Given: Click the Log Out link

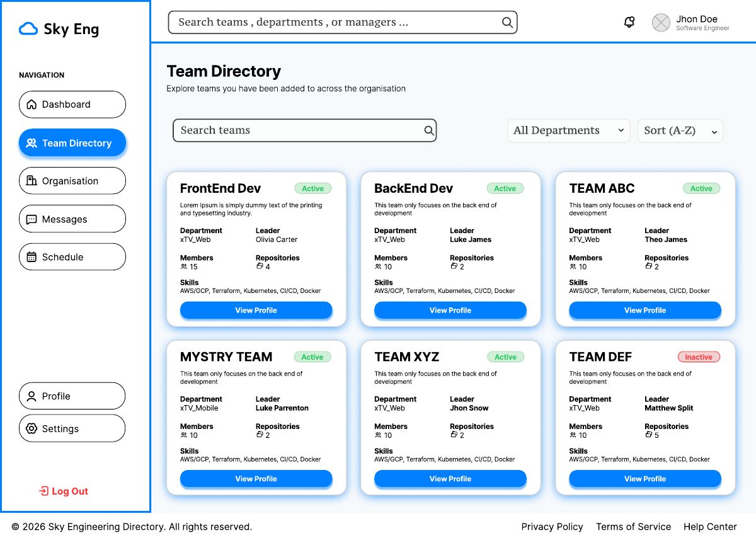Looking at the screenshot, I should coord(64,491).
